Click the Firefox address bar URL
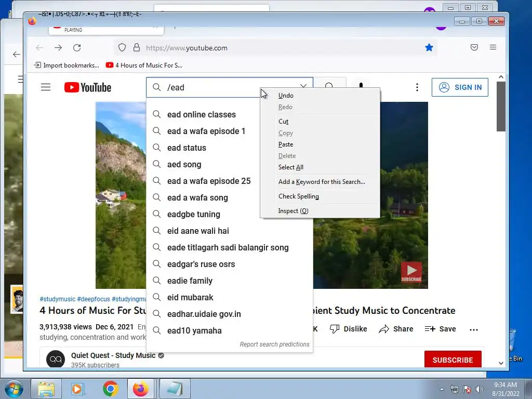This screenshot has width=532, height=399. [x=187, y=48]
